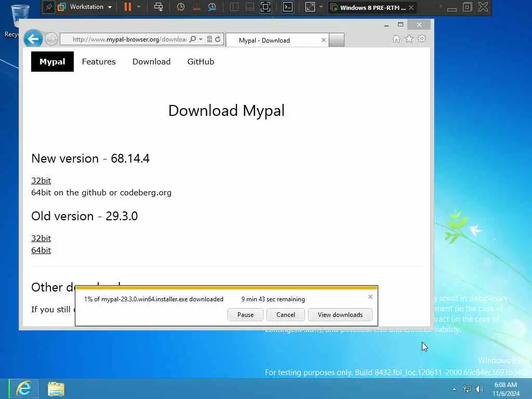Screen dimensions: 532x399
Task: Take a snapshot of the VM
Action: click(x=180, y=7)
